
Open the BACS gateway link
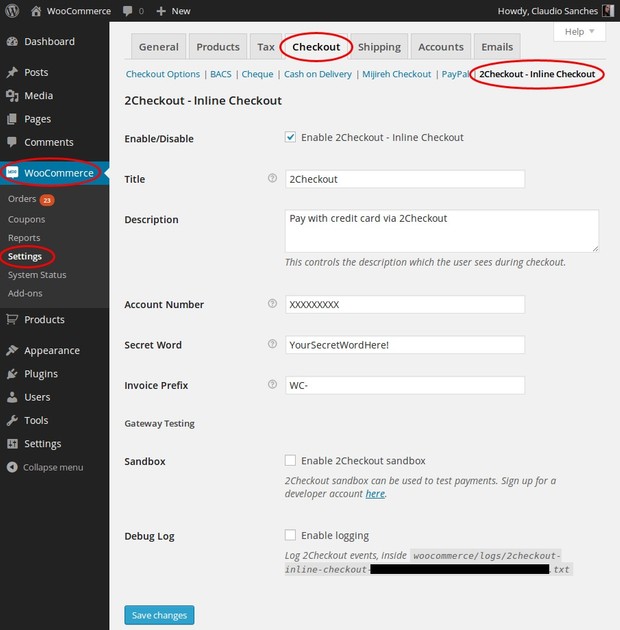[x=221, y=74]
